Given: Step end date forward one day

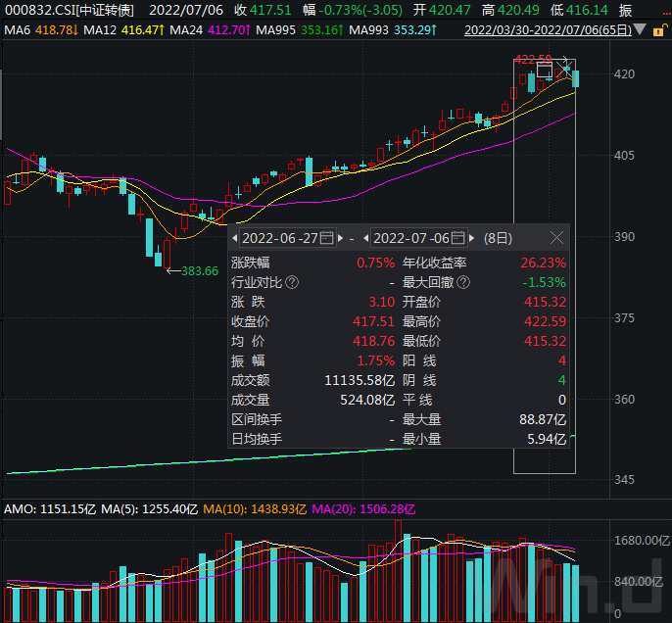Looking at the screenshot, I should [471, 238].
